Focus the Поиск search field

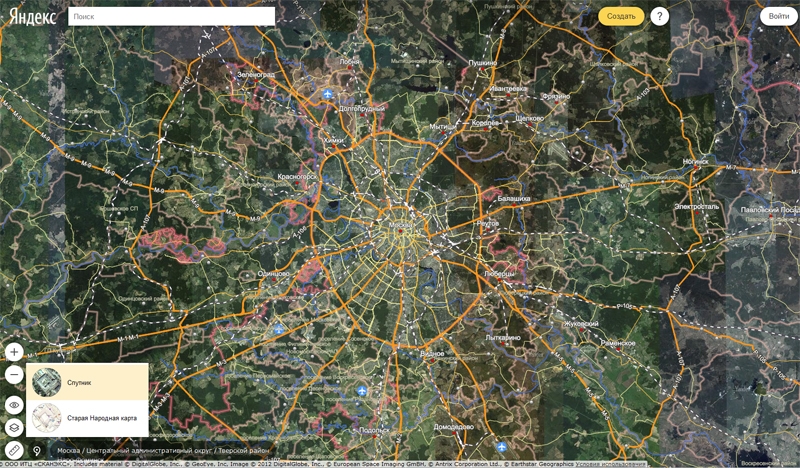(x=171, y=16)
